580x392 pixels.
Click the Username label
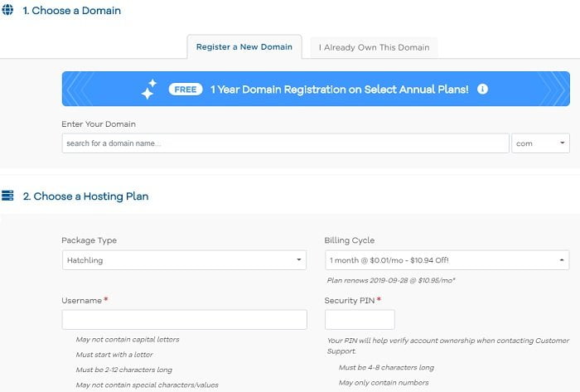point(81,300)
